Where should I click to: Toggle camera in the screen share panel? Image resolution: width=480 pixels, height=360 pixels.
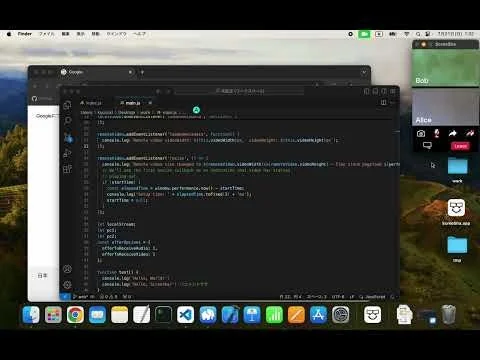point(421,134)
